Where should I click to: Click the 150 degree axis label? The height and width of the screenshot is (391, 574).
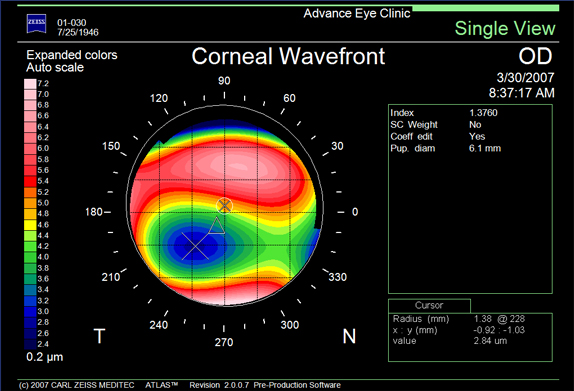(x=111, y=146)
